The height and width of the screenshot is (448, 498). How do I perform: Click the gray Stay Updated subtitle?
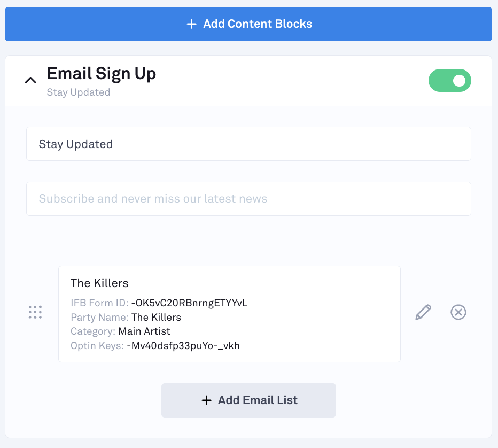[x=79, y=92]
